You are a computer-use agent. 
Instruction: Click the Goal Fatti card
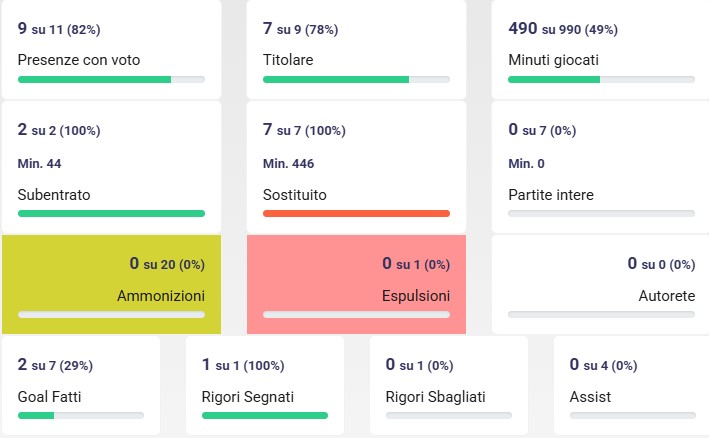tap(81, 385)
